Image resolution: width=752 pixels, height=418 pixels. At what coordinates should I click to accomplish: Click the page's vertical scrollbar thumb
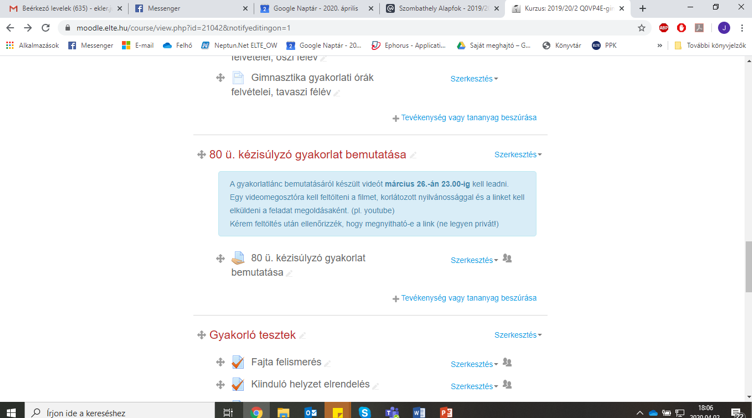click(749, 267)
